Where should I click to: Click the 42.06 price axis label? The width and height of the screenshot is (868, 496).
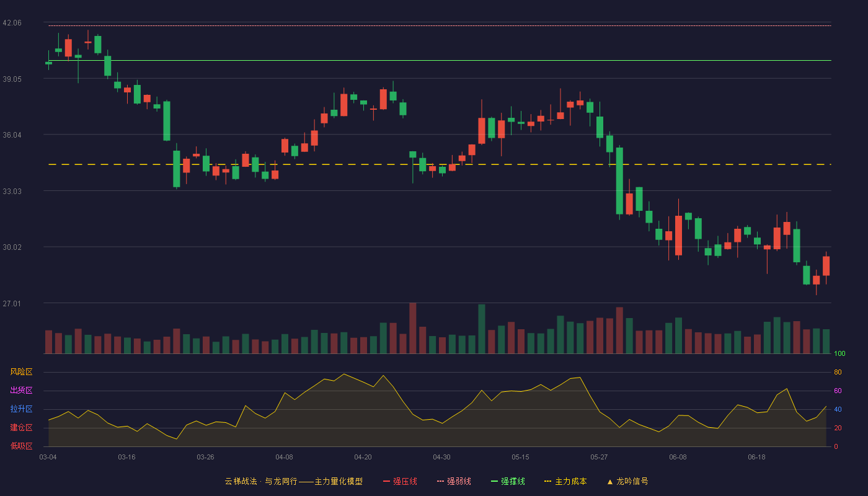coord(12,23)
